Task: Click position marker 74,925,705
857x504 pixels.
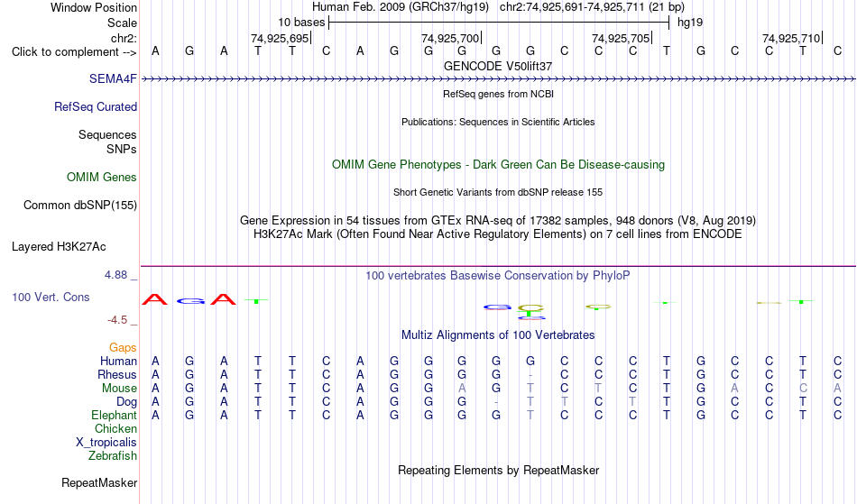Action: click(x=621, y=38)
